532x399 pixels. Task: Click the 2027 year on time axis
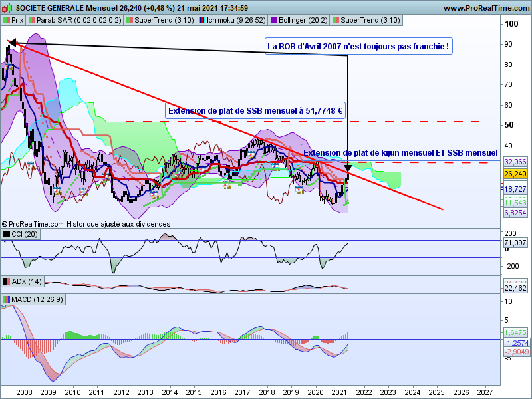[x=485, y=392]
